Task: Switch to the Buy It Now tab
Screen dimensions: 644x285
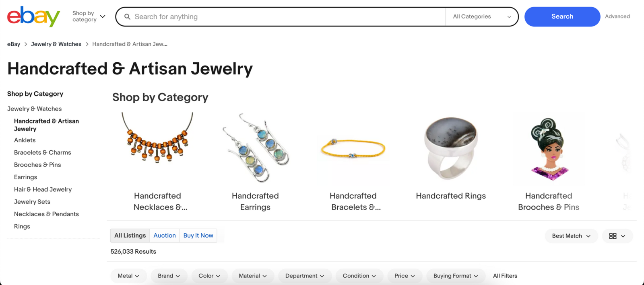Action: (x=198, y=235)
